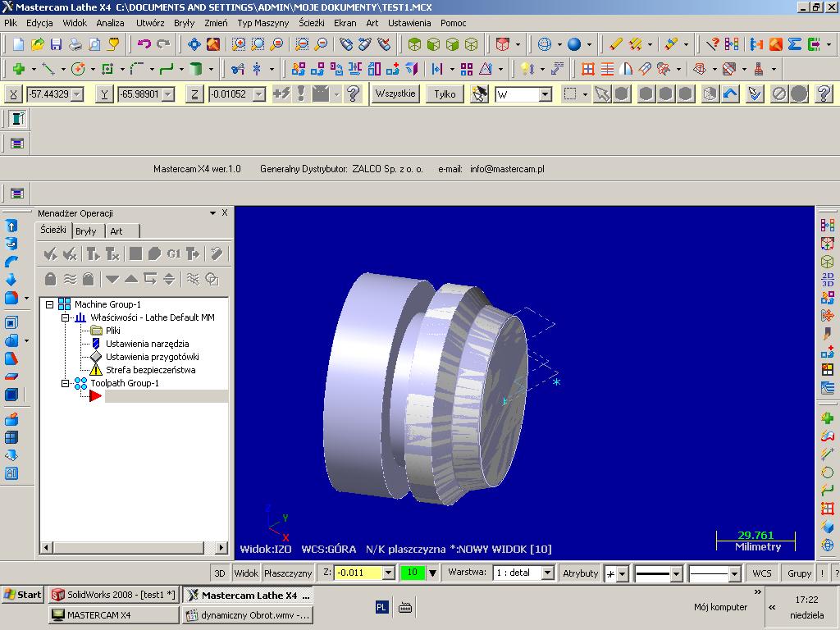Click the Sigma statistics icon

click(794, 44)
